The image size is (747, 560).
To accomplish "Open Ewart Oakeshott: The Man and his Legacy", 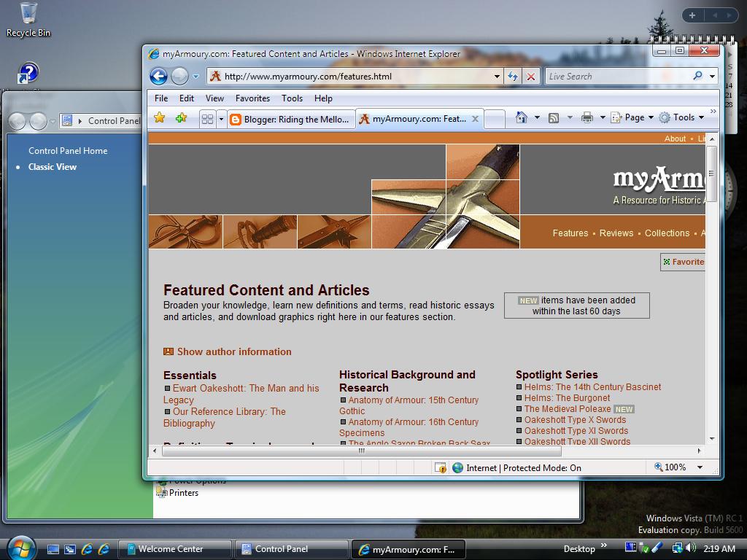I will [x=241, y=394].
